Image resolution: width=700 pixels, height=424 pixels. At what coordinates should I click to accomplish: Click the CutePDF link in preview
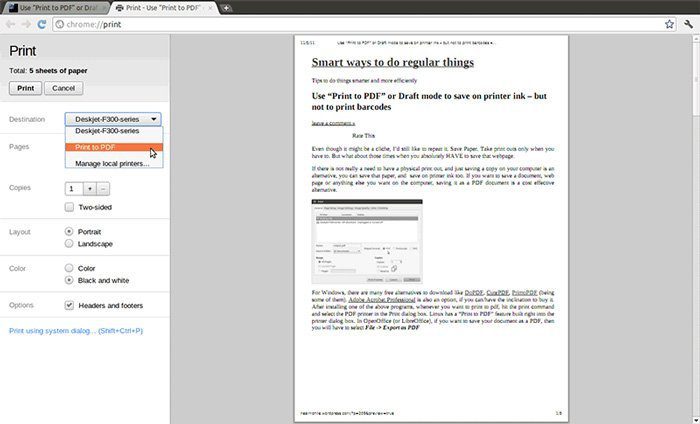tap(498, 293)
